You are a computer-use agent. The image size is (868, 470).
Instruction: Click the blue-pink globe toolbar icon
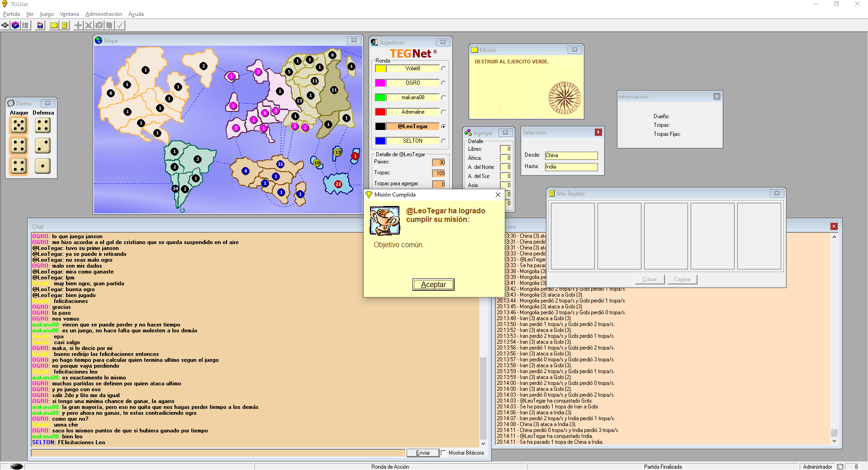(15, 25)
